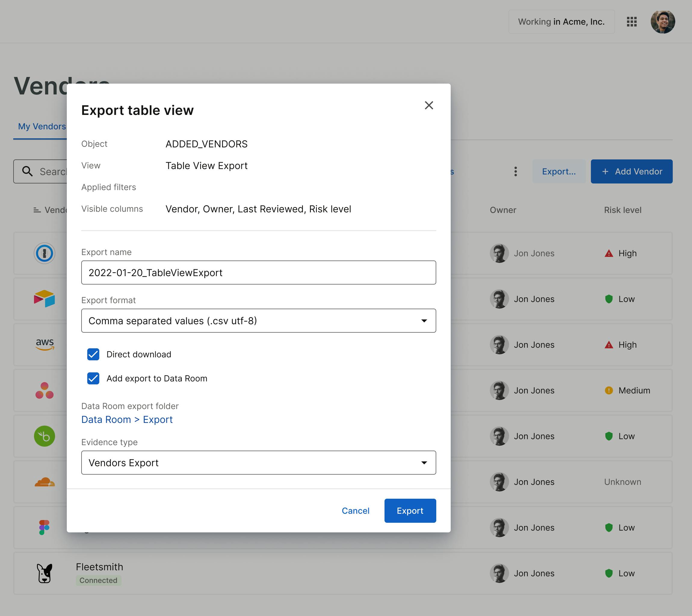Viewport: 692px width, 616px height.
Task: Open the three-dot more options menu
Action: pos(515,172)
